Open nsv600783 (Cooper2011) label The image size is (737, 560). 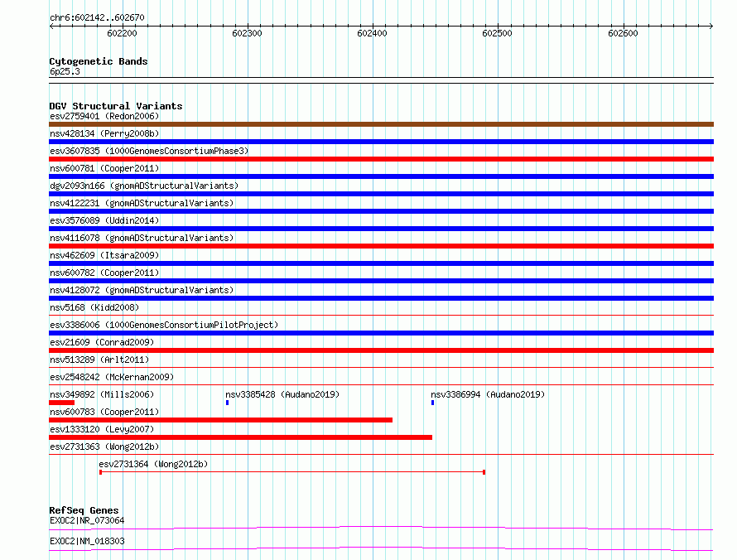(x=104, y=412)
